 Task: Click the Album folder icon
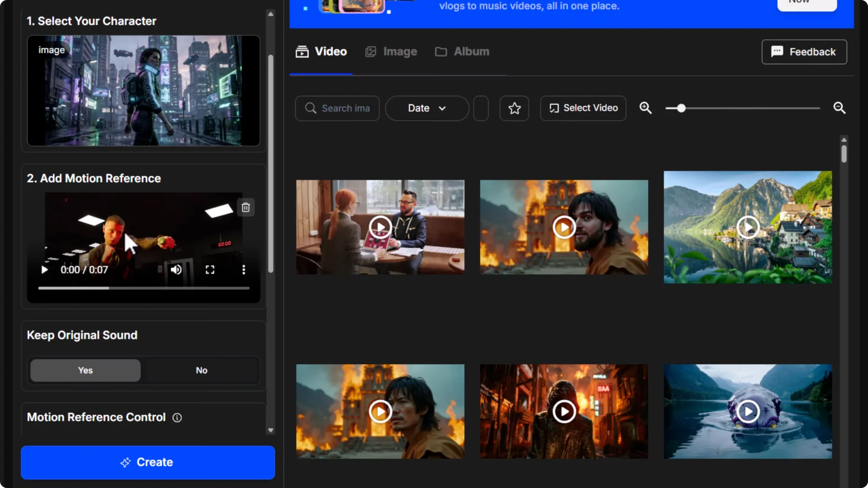(x=441, y=52)
